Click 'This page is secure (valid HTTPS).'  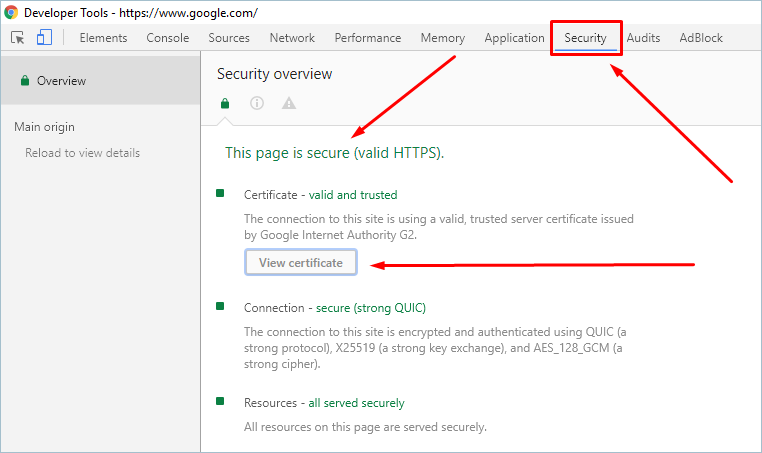pyautogui.click(x=334, y=153)
